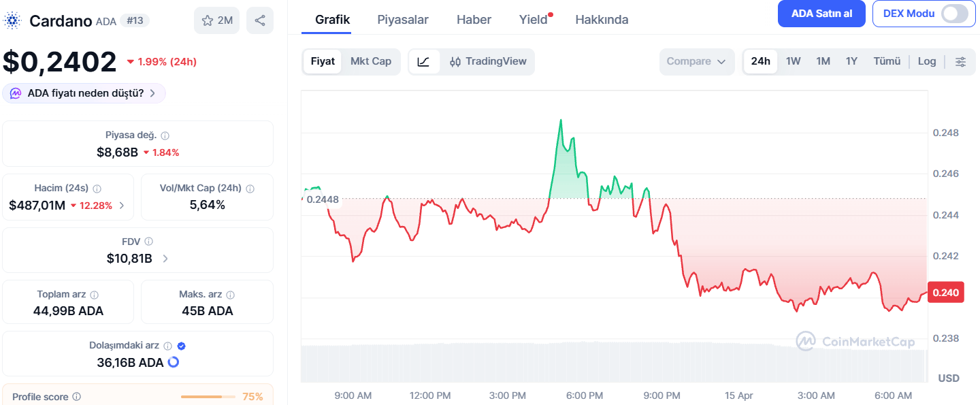The image size is (980, 405).
Task: Click ADA Satın al button
Action: point(821,14)
